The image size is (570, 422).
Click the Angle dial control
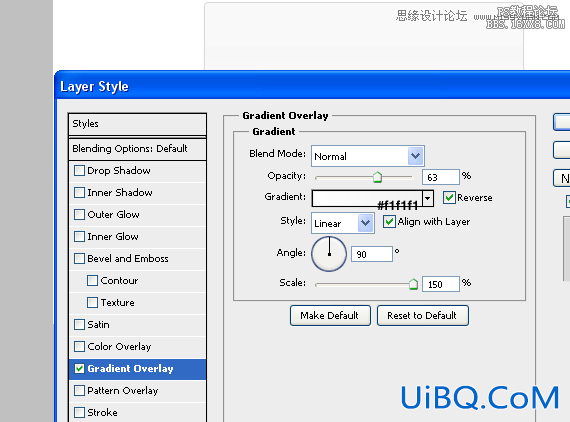click(329, 254)
